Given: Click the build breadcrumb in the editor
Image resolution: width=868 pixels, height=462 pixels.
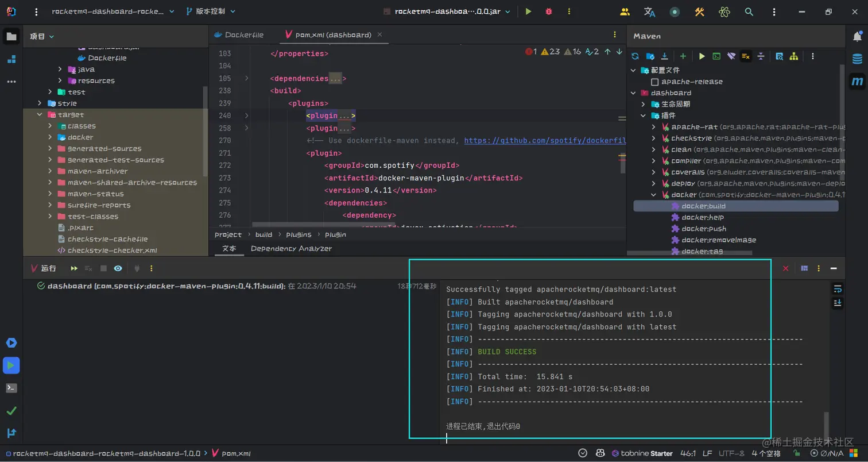Looking at the screenshot, I should [263, 234].
